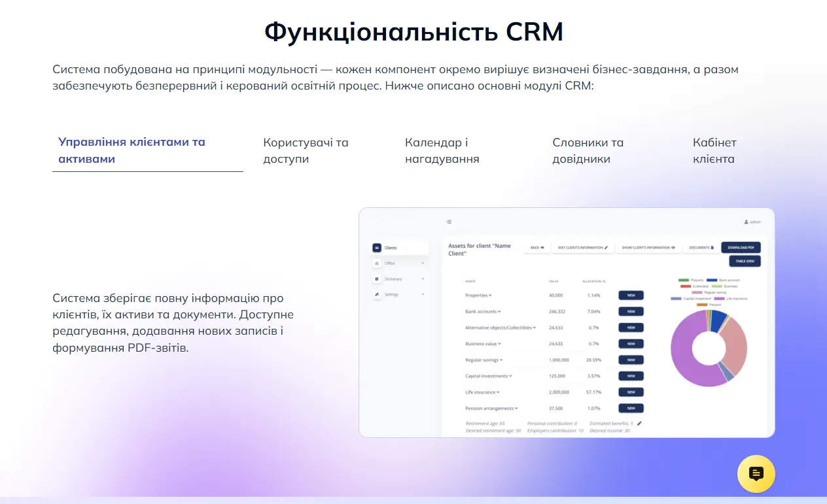
Task: Click NEW button in Life insurance row
Action: 631,392
